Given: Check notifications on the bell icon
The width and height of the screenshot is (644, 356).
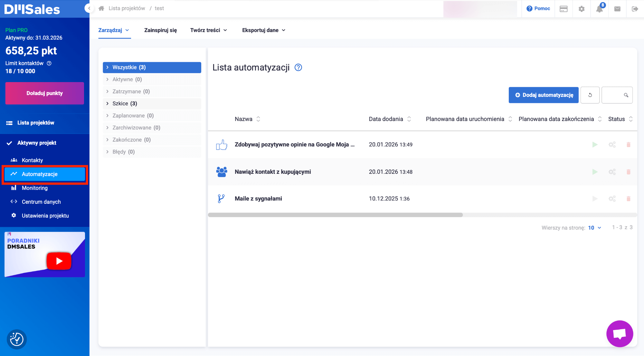Looking at the screenshot, I should tap(599, 9).
